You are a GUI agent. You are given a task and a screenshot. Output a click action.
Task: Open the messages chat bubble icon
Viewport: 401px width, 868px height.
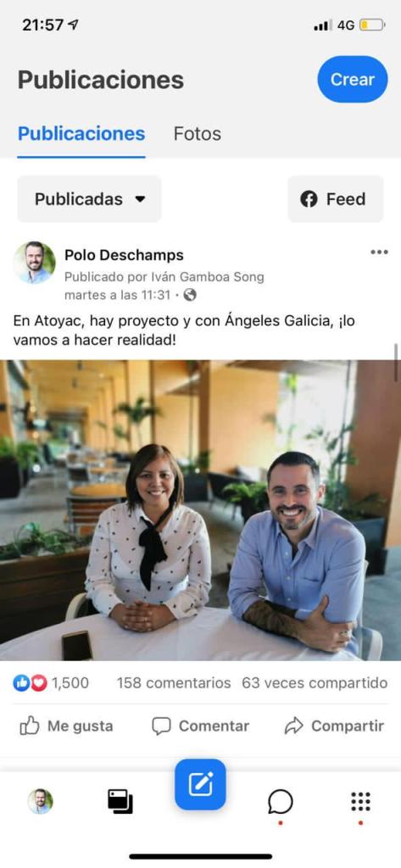point(281,801)
